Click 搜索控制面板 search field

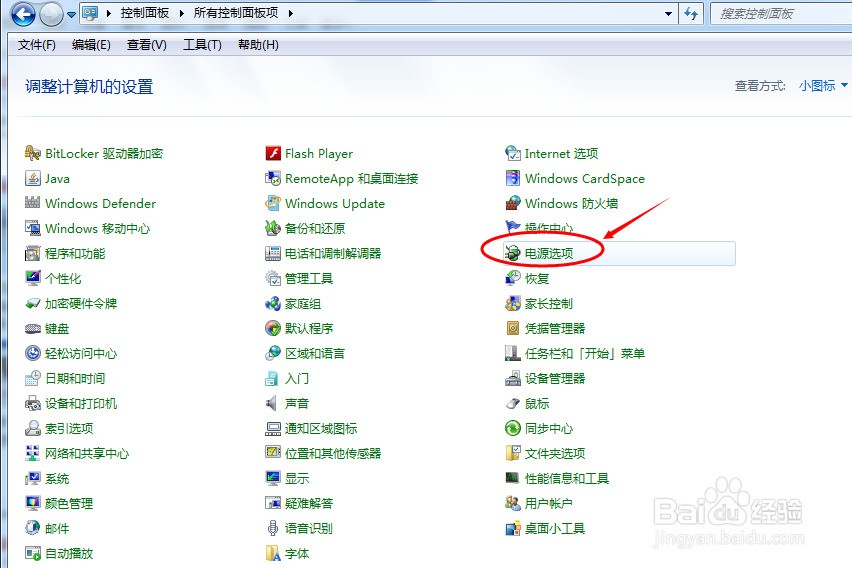coord(782,14)
